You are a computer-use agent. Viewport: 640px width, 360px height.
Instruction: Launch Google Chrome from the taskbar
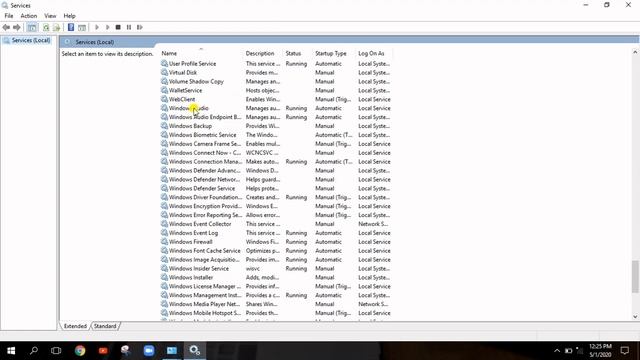(80, 351)
